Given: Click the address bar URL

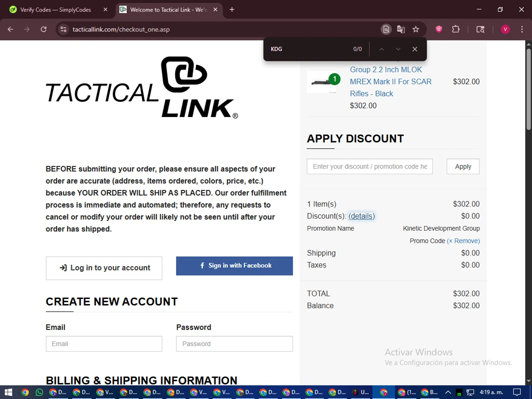Looking at the screenshot, I should pos(121,29).
